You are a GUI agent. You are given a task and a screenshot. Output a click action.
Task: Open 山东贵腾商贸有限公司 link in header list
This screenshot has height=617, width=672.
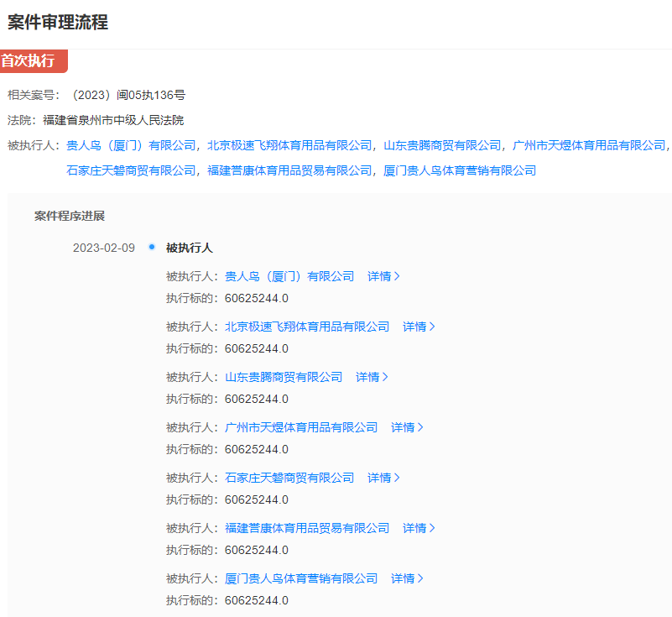(x=442, y=145)
